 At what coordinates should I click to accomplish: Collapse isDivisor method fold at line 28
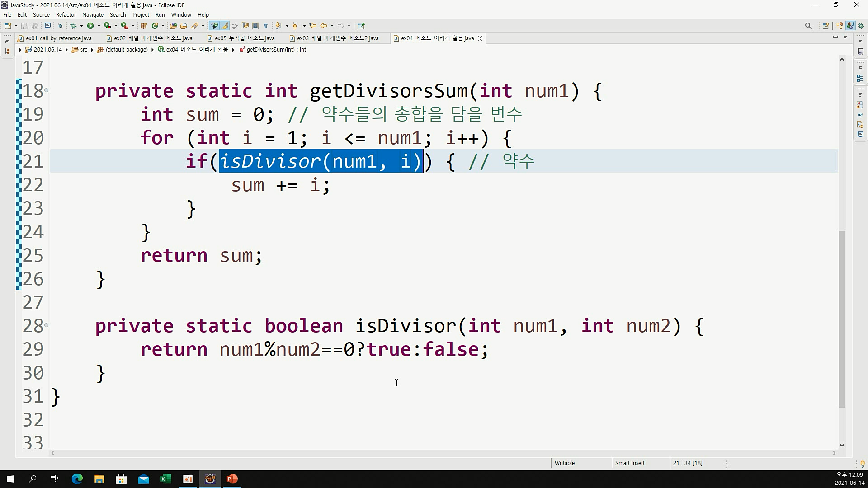46,325
